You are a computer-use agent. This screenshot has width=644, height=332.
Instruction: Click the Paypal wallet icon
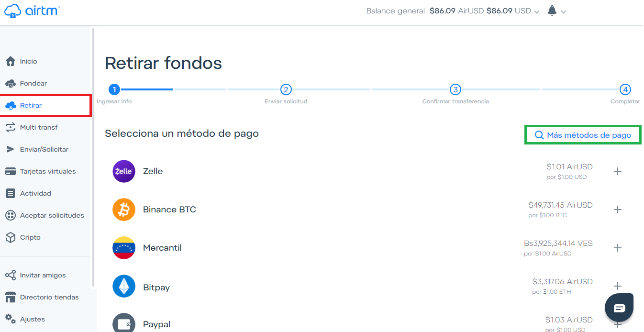coord(124,323)
